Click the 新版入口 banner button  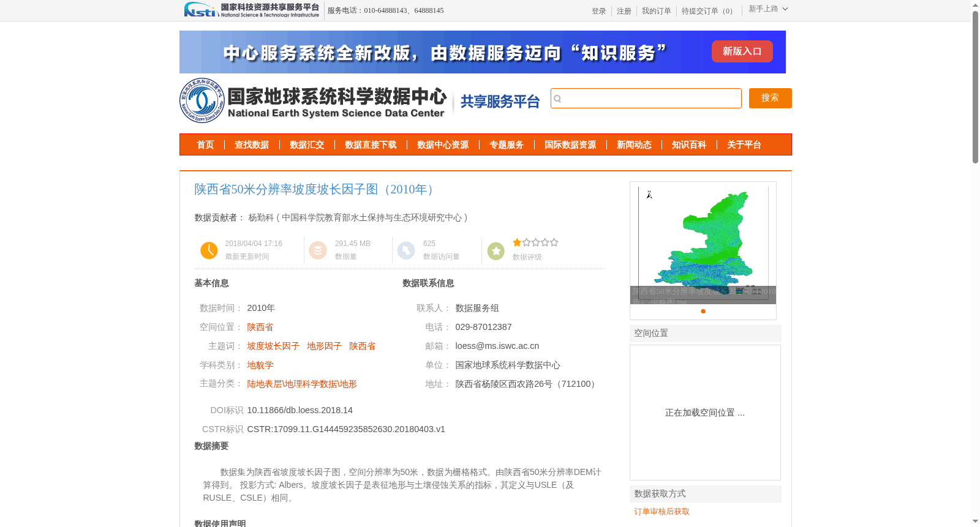(x=742, y=51)
